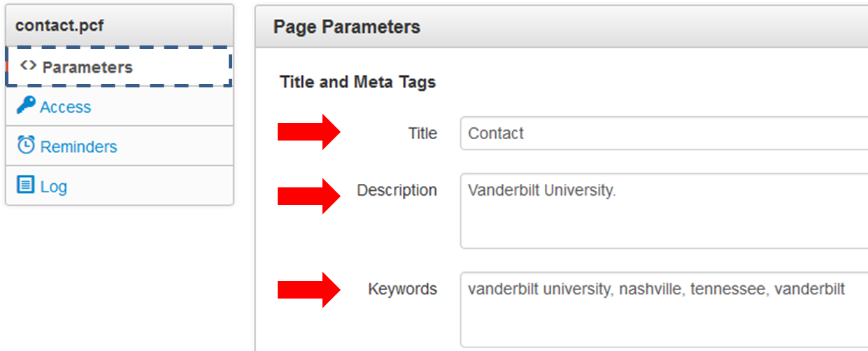Click the red arrow pointing to Keywords
The width and height of the screenshot is (868, 351).
308,289
